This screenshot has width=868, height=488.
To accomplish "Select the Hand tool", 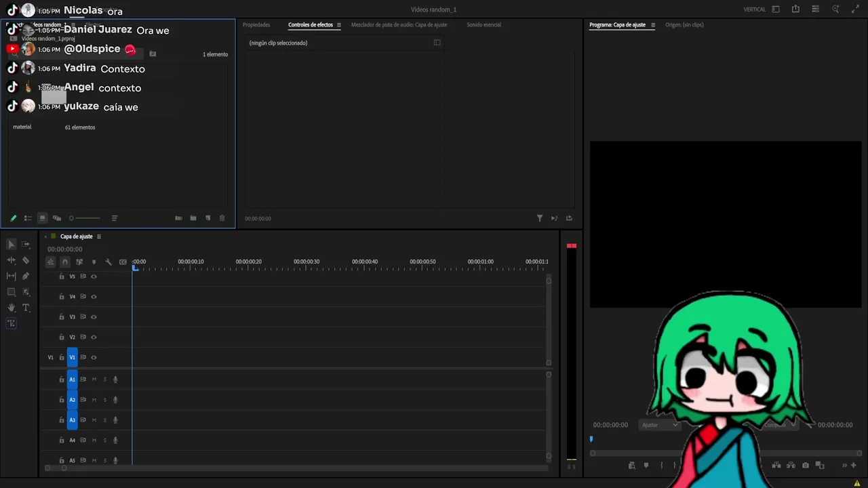I will point(12,308).
